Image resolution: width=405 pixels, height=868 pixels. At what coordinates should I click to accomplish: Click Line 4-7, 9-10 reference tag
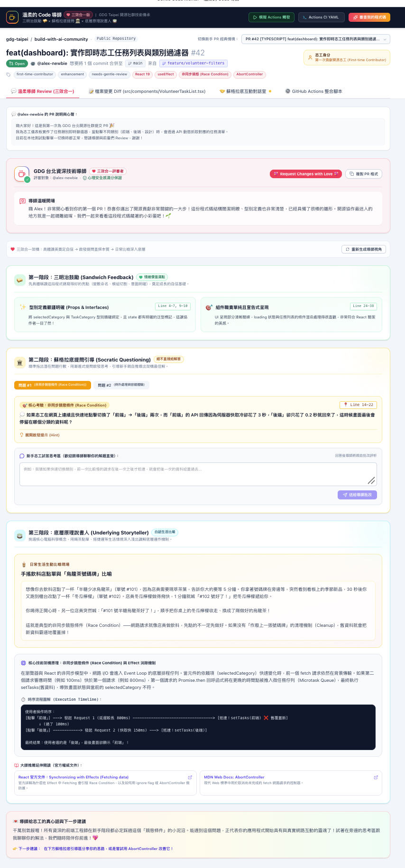(173, 306)
